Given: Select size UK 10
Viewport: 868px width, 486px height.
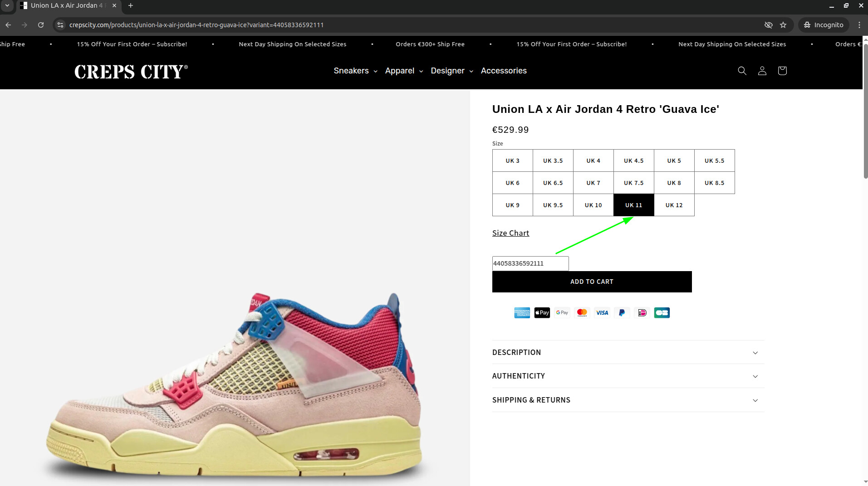Looking at the screenshot, I should pos(593,205).
